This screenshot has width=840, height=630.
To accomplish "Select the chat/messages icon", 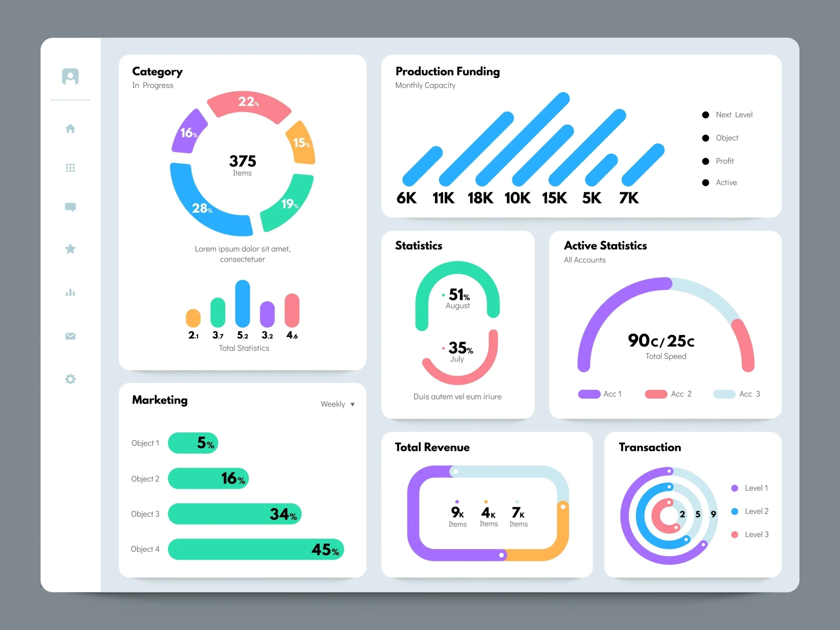I will (72, 206).
